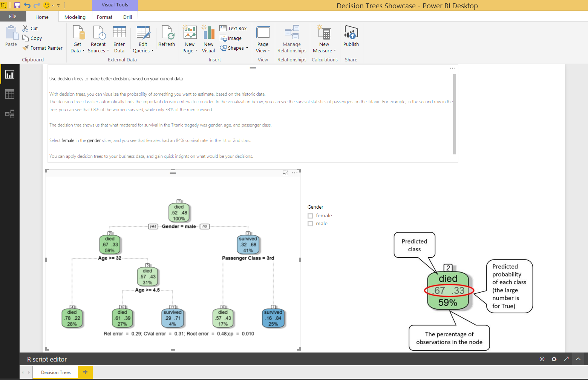
Task: Check the male gender filter
Action: tap(310, 223)
